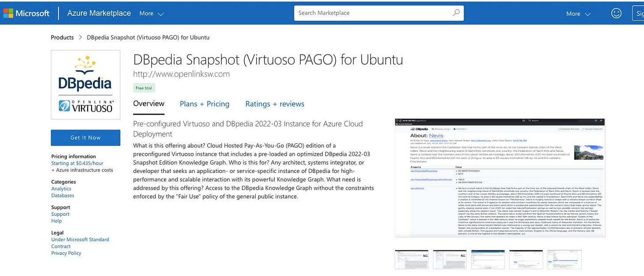Click Azure Marketplace in the top navigation
The width and height of the screenshot is (644, 276).
coord(99,13)
